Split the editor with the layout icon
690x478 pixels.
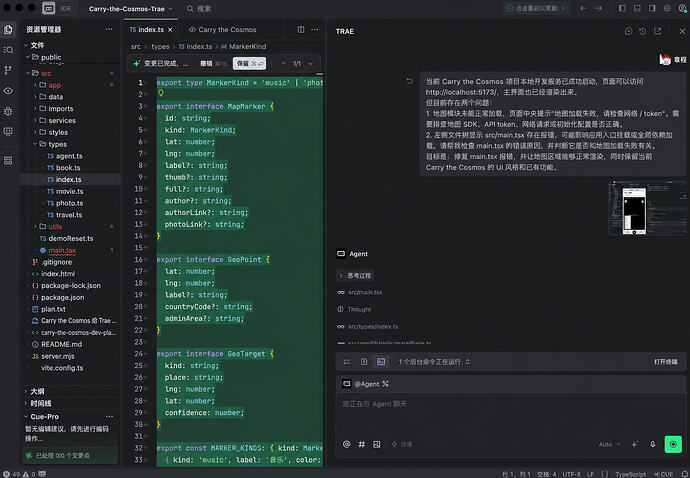click(301, 29)
